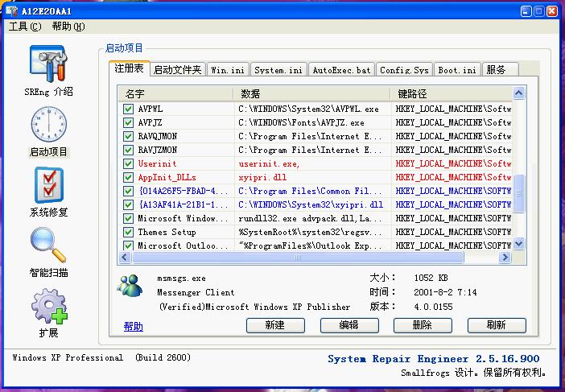This screenshot has width=565, height=392.
Task: Uncheck the Themes Setup entry
Action: 128,232
